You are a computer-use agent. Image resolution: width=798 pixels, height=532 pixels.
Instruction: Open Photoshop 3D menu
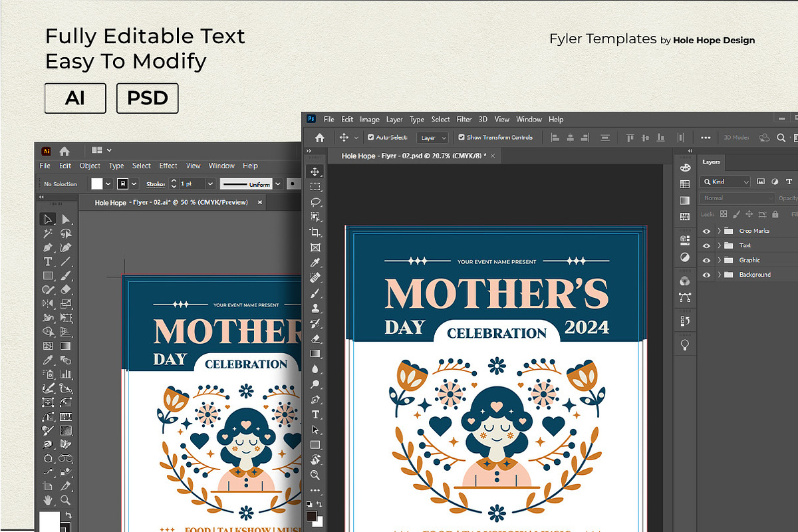tap(483, 120)
